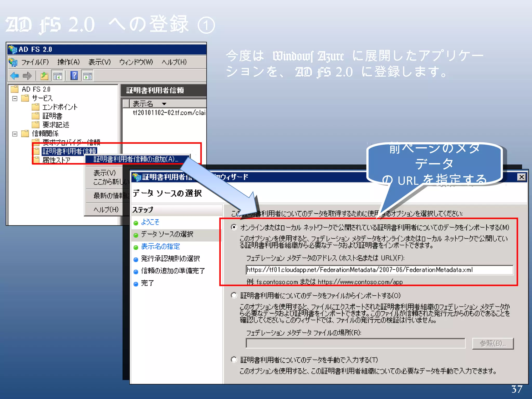The image size is (532, 399).
Task: Click the wizard window title bar icon
Action: coord(136,177)
